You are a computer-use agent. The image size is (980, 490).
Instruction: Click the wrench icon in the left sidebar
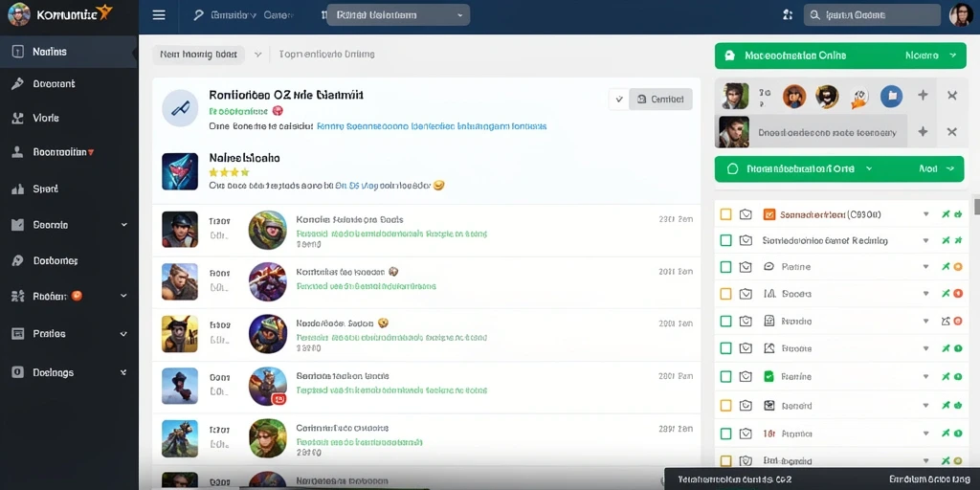[17, 84]
